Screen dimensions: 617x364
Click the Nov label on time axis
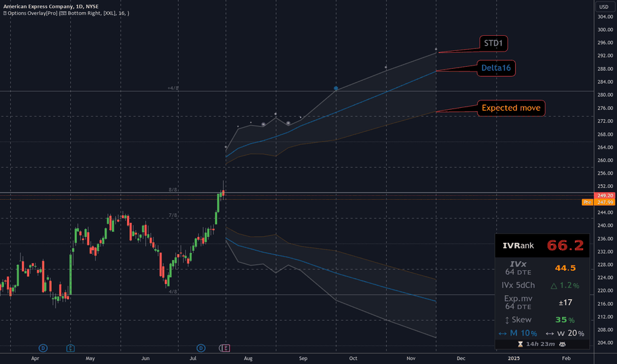(x=411, y=359)
